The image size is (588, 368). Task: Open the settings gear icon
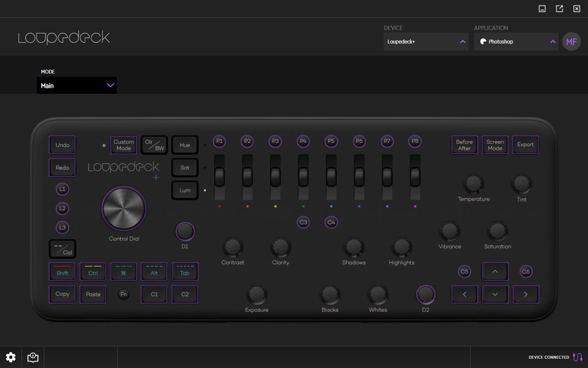11,357
